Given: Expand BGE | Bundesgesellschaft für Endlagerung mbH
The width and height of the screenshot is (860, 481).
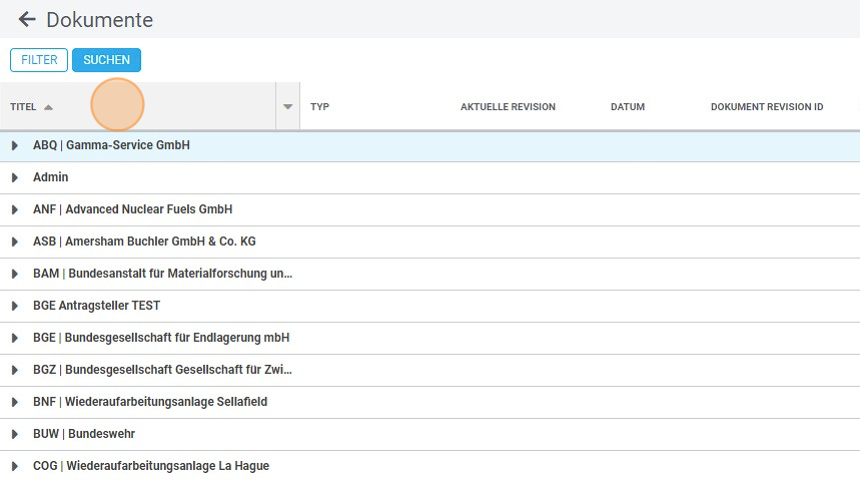Looking at the screenshot, I should pos(15,338).
